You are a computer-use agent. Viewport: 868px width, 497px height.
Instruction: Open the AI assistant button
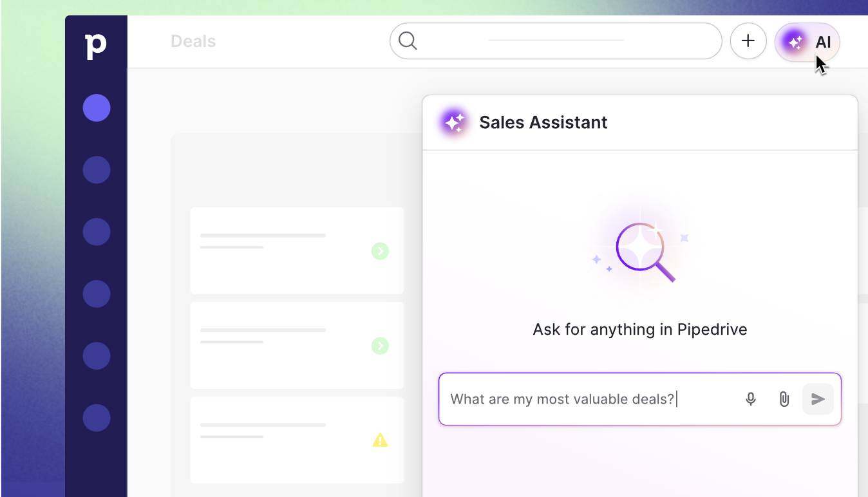(807, 42)
